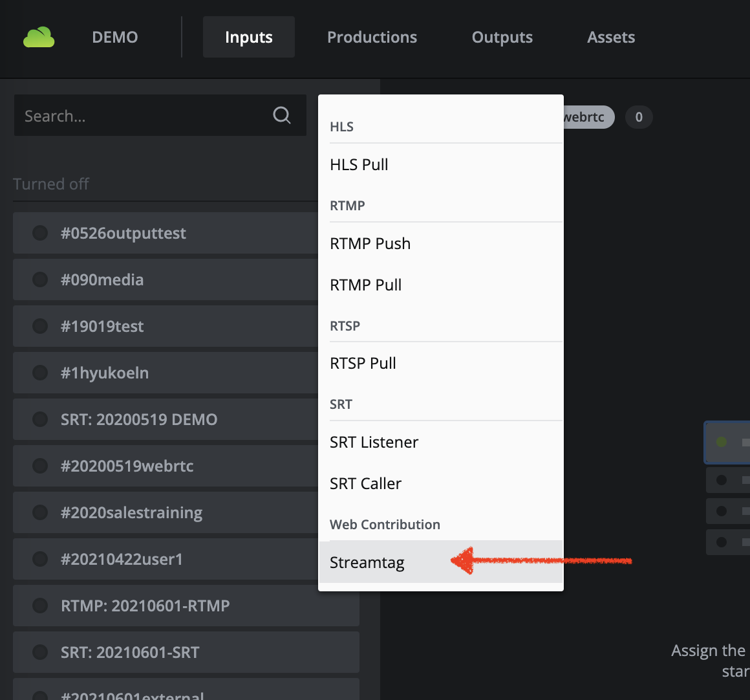This screenshot has height=700, width=750.
Task: Choose SRT Listener from the list
Action: coord(374,443)
